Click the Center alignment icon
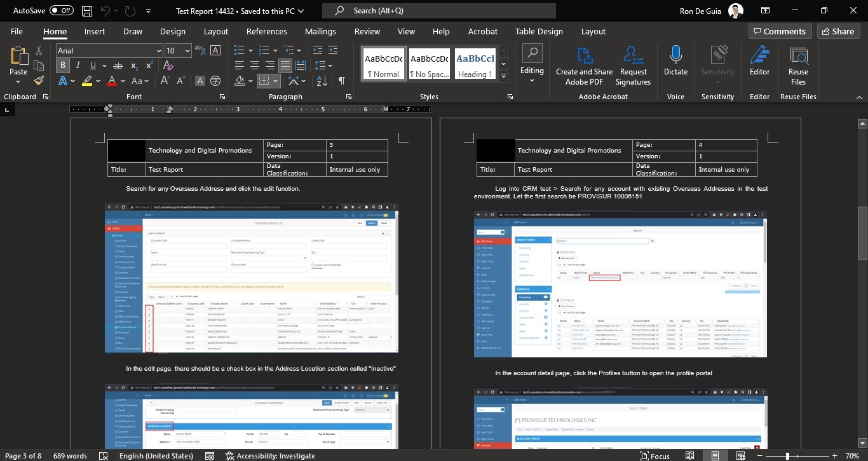This screenshot has width=868, height=461. (255, 65)
